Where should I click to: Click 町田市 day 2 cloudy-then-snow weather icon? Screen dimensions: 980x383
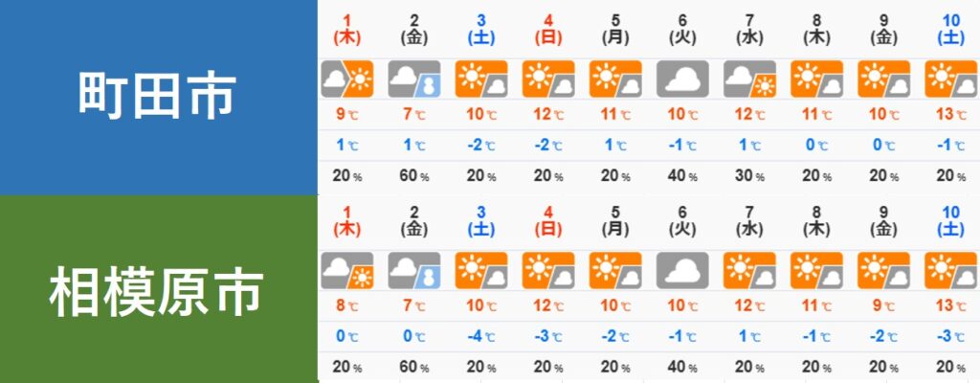click(413, 79)
